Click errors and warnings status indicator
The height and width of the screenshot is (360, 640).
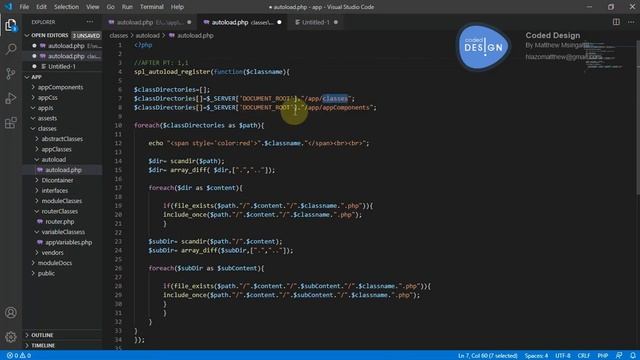[19, 356]
